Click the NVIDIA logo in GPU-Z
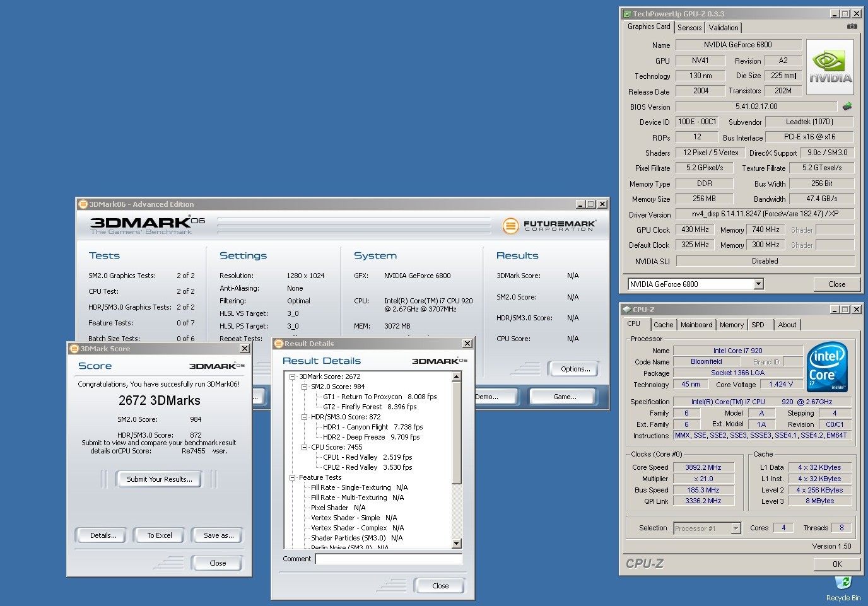This screenshot has height=606, width=868. coord(830,67)
